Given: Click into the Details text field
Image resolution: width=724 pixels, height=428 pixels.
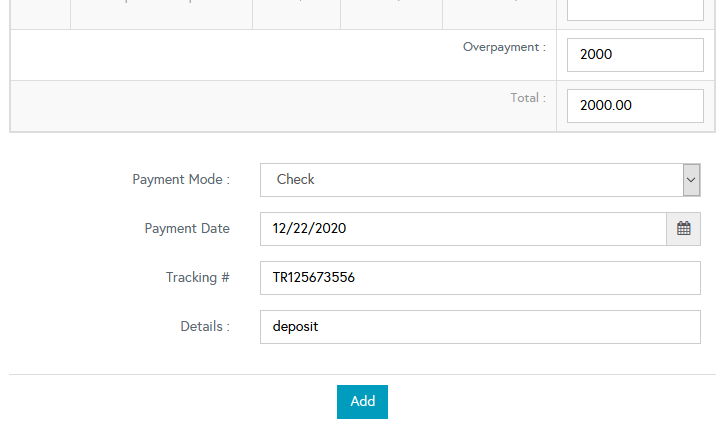Looking at the screenshot, I should pyautogui.click(x=480, y=327).
